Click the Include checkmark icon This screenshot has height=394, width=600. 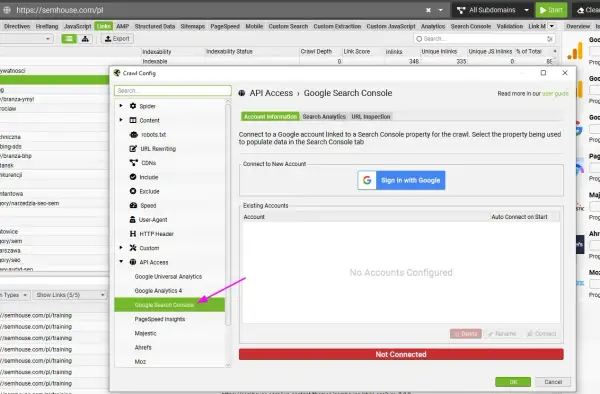pyautogui.click(x=133, y=177)
